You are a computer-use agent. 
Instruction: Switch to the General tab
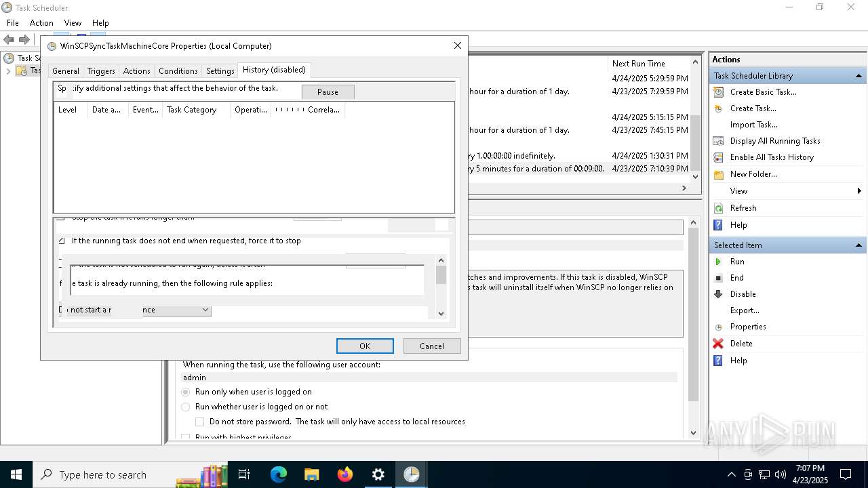point(66,71)
